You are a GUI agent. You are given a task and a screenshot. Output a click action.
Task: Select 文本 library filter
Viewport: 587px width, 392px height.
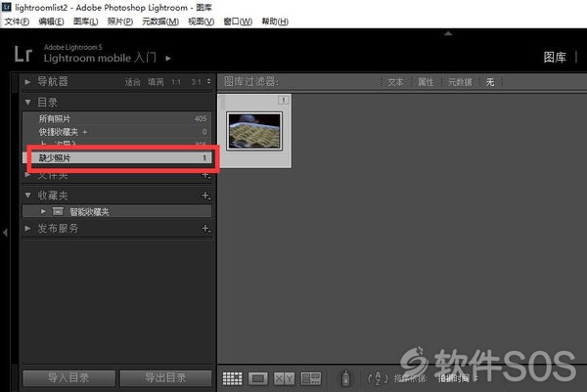pyautogui.click(x=395, y=82)
